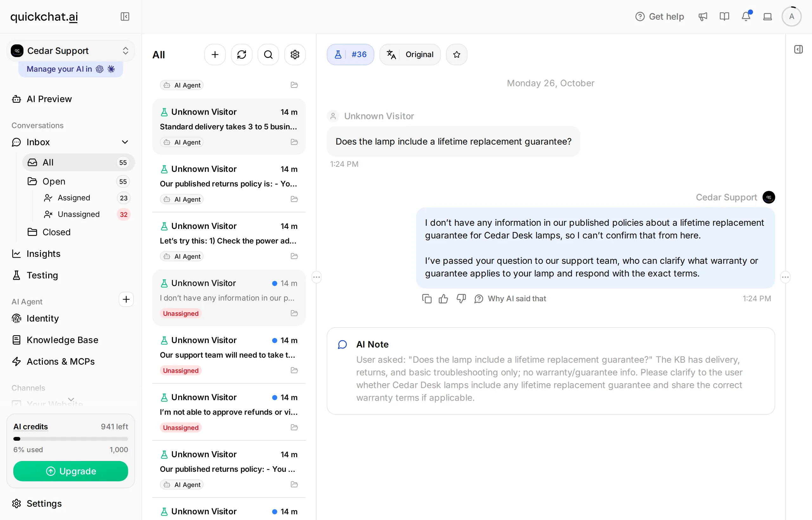The height and width of the screenshot is (520, 812).
Task: Click Unassigned tag on 'Our support team' card
Action: (181, 370)
